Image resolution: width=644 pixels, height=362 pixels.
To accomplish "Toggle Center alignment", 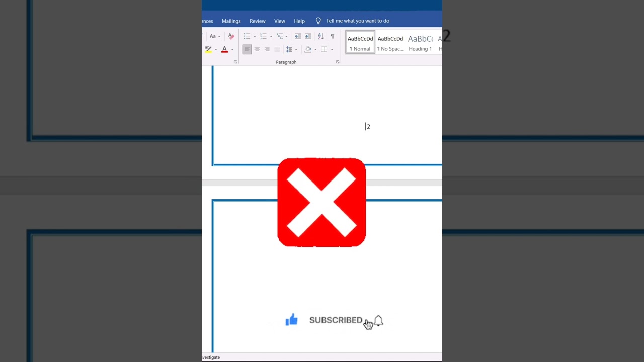I will [x=257, y=49].
